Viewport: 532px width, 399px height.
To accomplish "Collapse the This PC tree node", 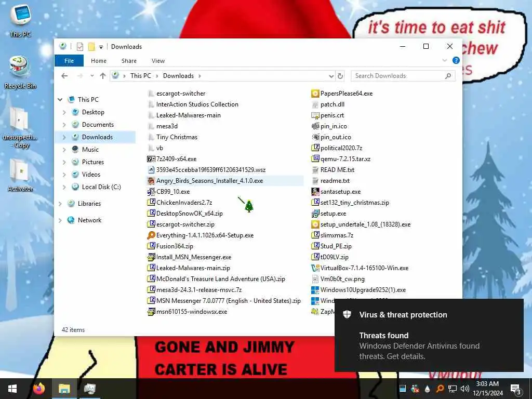I will click(60, 99).
